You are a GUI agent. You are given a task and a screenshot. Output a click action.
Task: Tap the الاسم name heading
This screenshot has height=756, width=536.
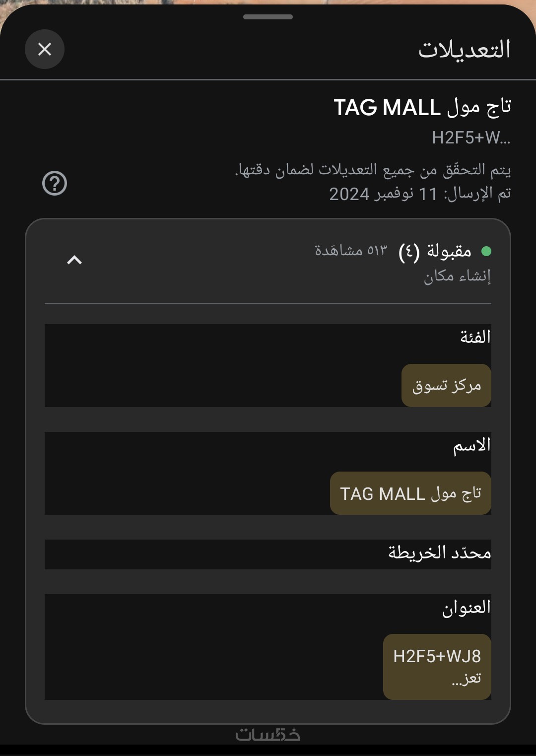[x=471, y=446]
